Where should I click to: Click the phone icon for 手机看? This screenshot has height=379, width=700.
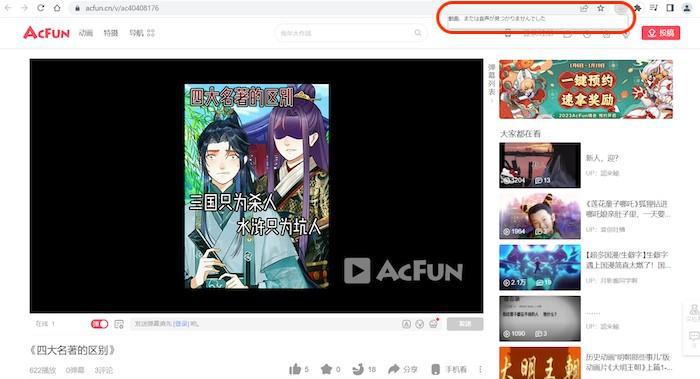(436, 369)
